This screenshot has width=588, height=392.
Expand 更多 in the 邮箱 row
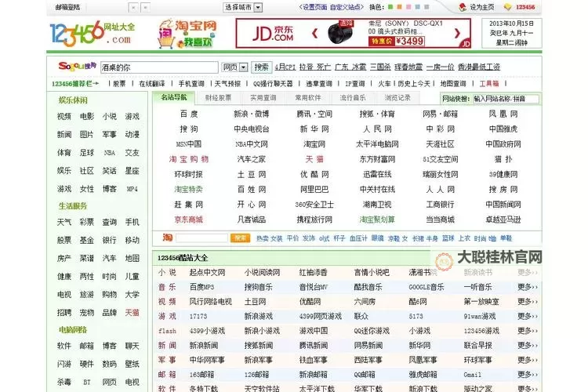tap(528, 375)
